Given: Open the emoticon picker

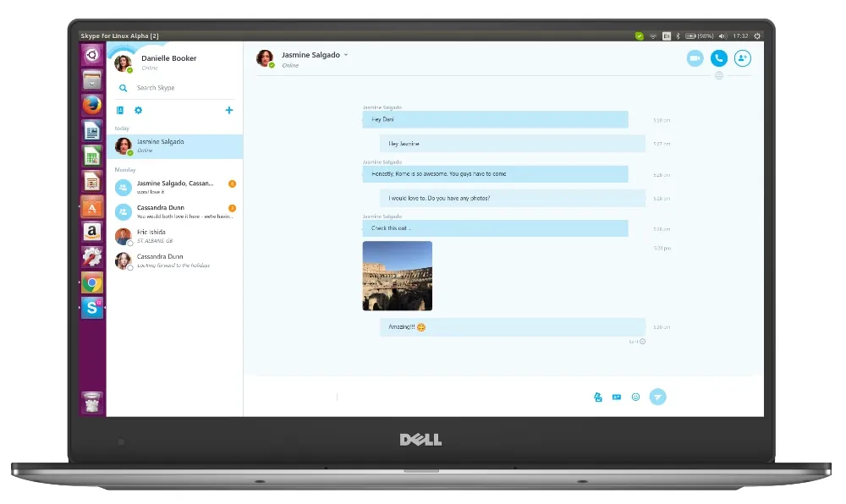Looking at the screenshot, I should [635, 396].
